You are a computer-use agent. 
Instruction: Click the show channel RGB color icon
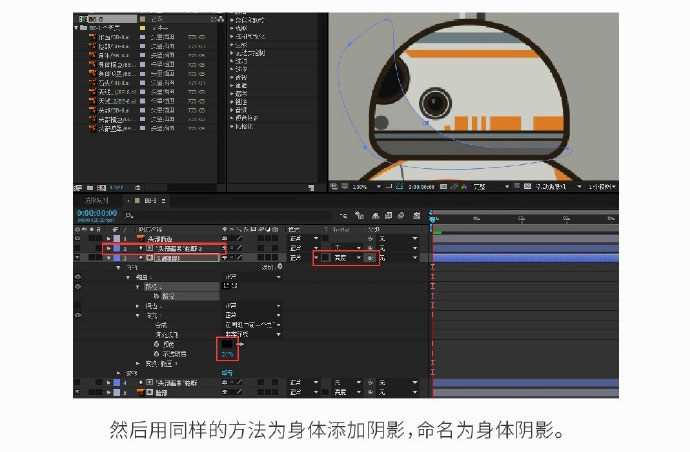[x=464, y=187]
